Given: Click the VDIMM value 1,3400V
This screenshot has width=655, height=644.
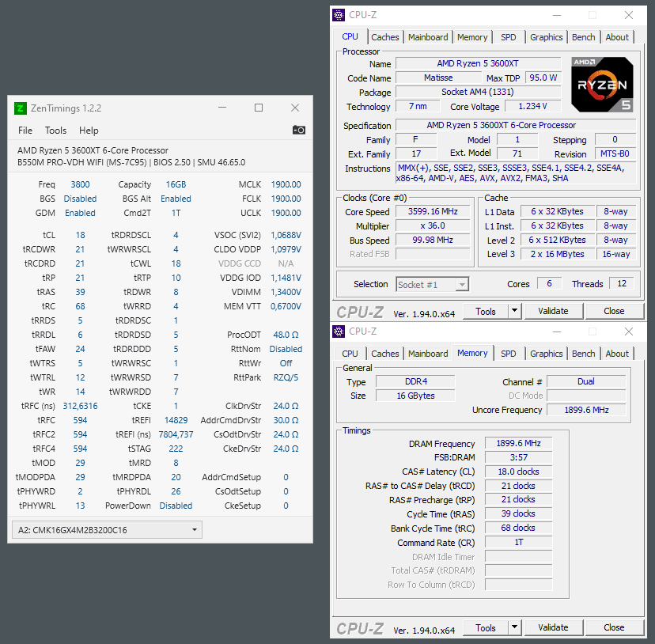Looking at the screenshot, I should point(286,292).
